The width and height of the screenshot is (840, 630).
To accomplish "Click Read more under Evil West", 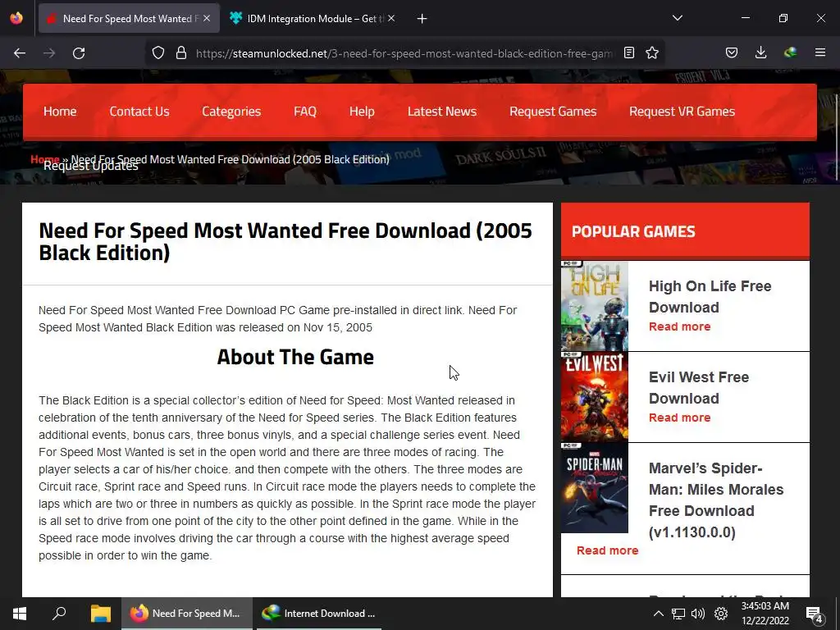I will 679,418.
